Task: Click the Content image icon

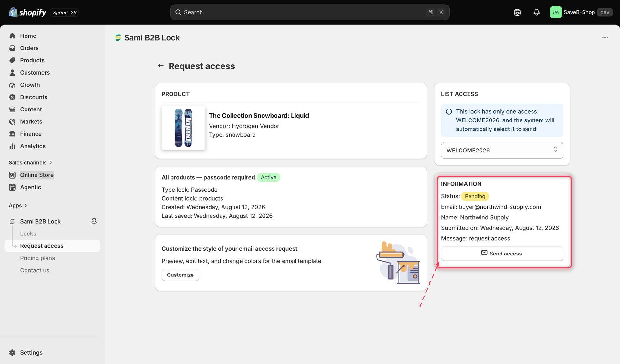Action: (x=12, y=109)
